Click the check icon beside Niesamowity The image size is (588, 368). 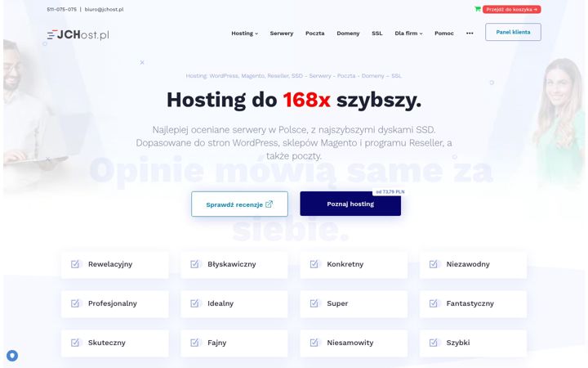[314, 343]
